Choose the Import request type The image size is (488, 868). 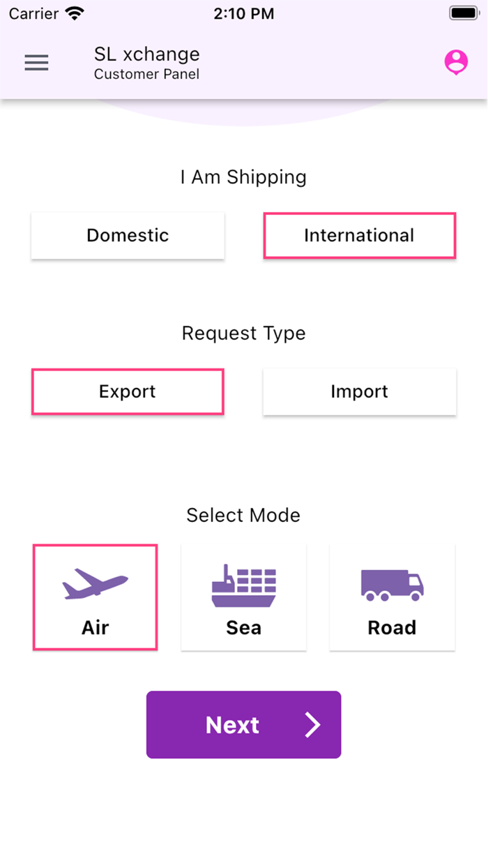point(359,391)
